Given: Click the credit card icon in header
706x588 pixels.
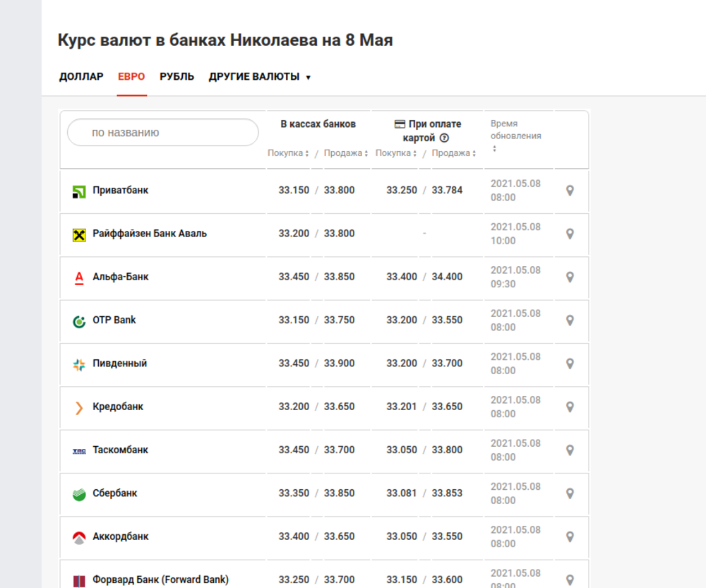Looking at the screenshot, I should tap(400, 124).
